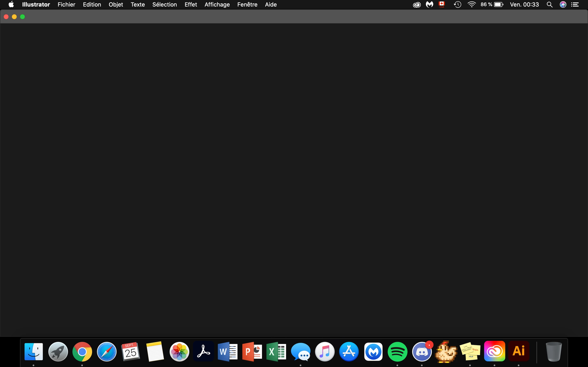Click the clock showing Ven. 00:33
Image resolution: width=588 pixels, height=367 pixels.
click(524, 5)
